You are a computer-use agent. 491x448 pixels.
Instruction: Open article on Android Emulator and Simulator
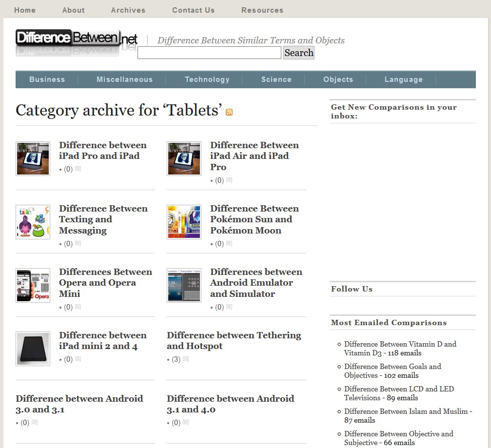[x=256, y=283]
